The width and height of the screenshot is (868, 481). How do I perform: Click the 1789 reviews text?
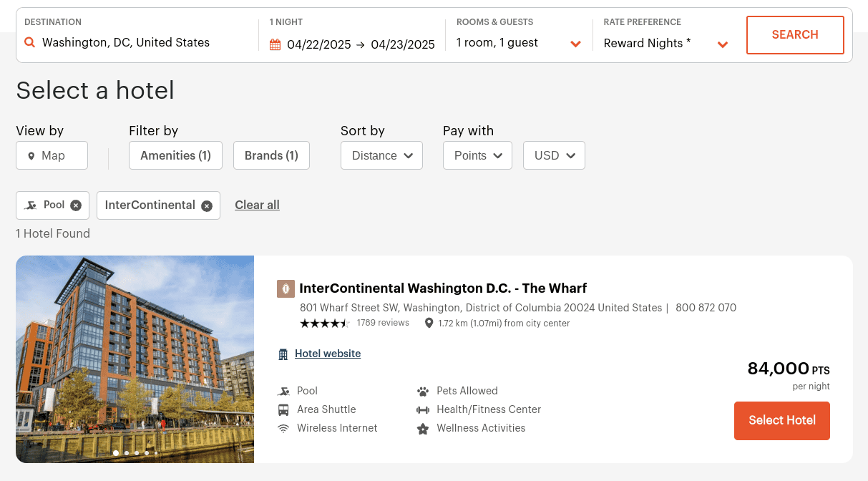click(383, 323)
